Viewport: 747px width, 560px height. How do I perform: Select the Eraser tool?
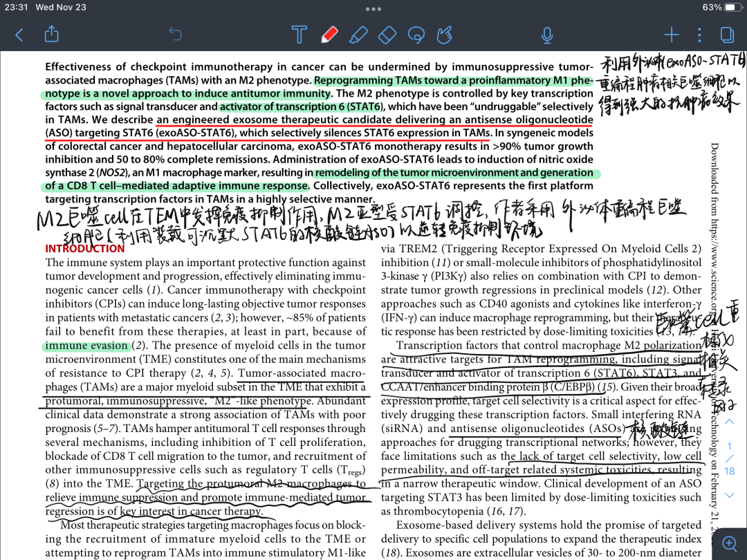tap(387, 35)
